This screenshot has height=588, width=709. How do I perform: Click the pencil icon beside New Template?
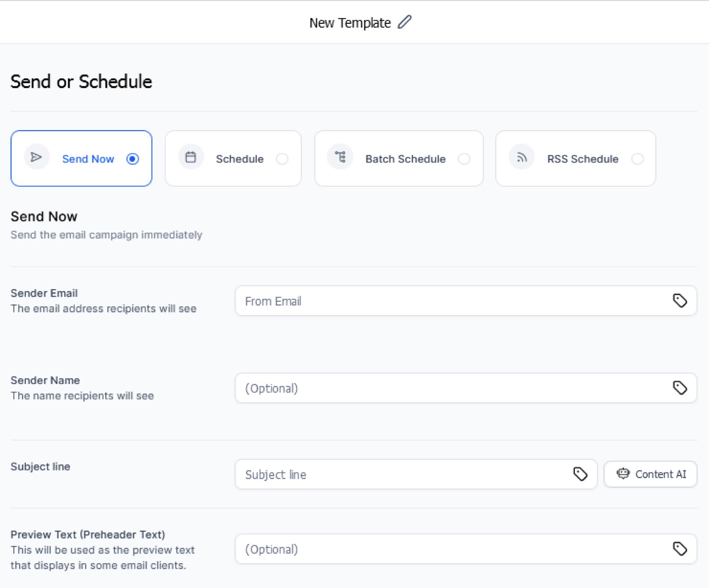pyautogui.click(x=405, y=22)
